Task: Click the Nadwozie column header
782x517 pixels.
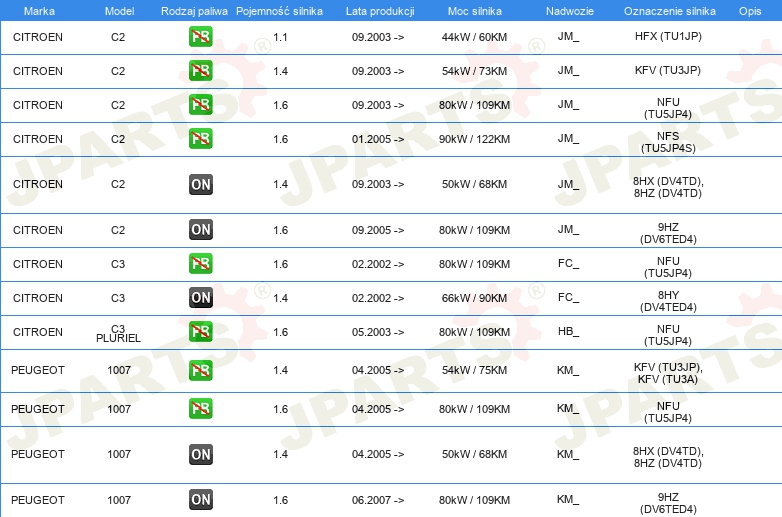Action: click(x=570, y=11)
